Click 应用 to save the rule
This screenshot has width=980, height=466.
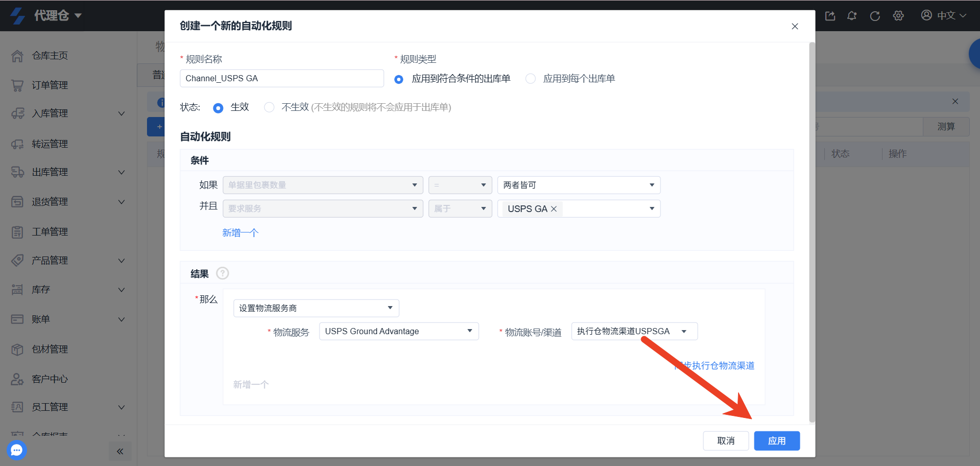777,441
